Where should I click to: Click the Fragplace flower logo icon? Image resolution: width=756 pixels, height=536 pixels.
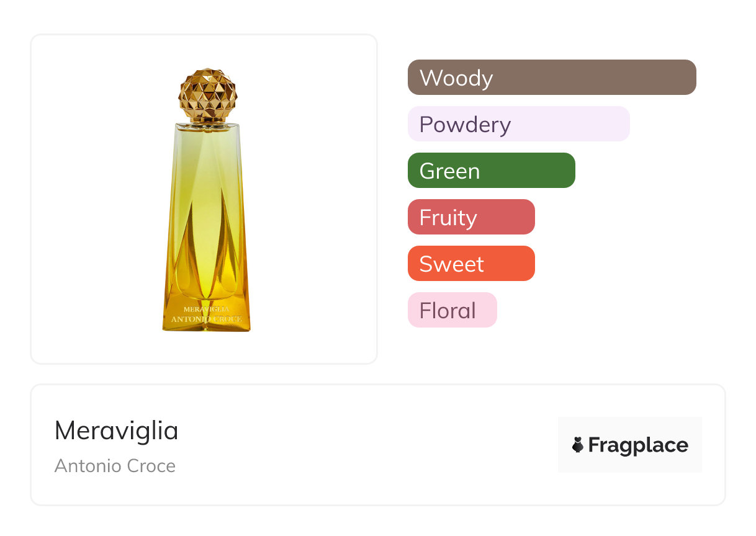[578, 445]
